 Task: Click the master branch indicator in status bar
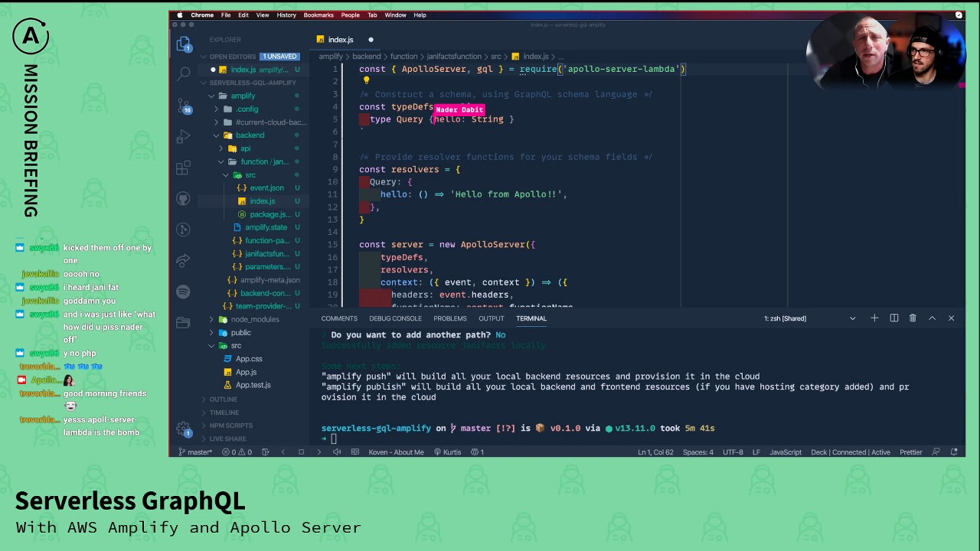195,452
